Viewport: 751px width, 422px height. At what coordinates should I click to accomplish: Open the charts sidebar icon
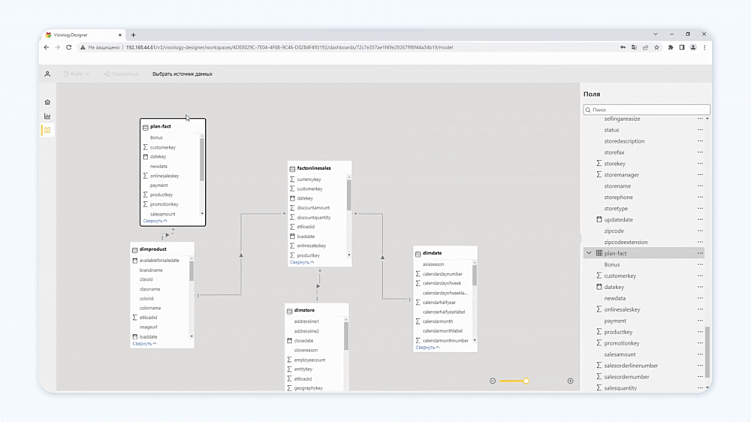click(47, 116)
